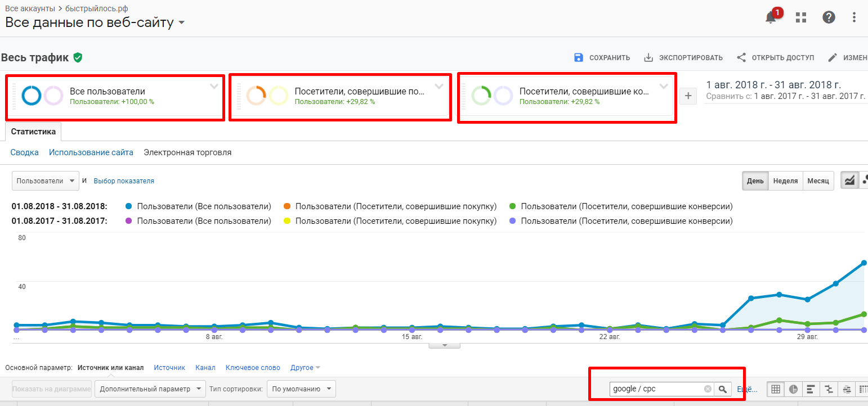Viewport: 868px width, 406px height.
Task: Switch to comparison table view
Action: click(829, 389)
